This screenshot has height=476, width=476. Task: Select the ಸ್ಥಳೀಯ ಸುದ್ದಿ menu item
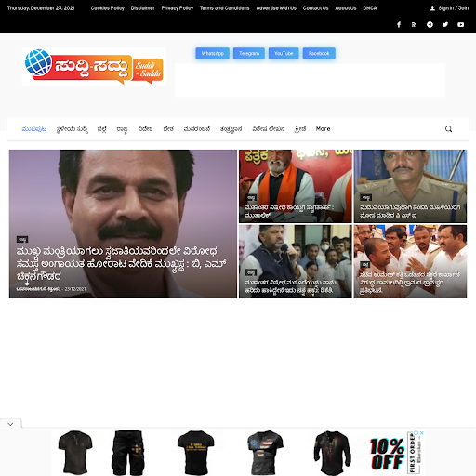[73, 129]
